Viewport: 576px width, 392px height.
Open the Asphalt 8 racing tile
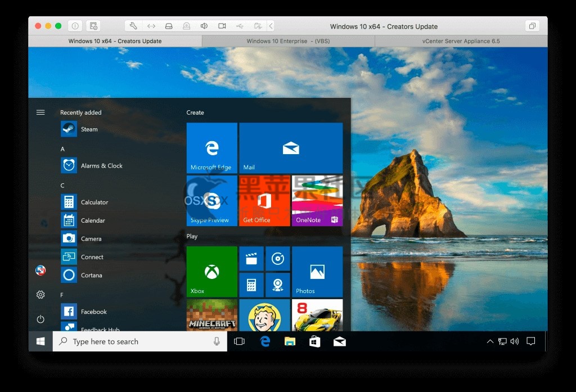(x=317, y=315)
